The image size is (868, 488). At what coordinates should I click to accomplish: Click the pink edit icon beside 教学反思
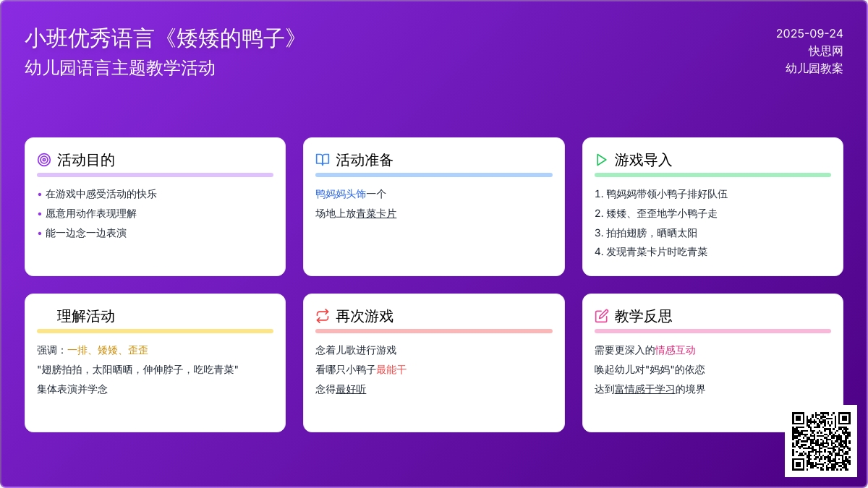point(601,316)
